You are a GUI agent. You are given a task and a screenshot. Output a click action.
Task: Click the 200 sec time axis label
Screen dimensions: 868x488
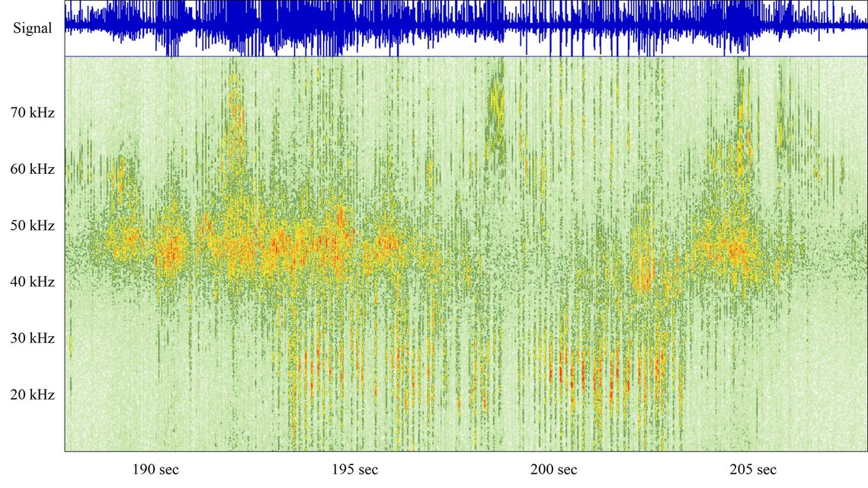(x=555, y=469)
